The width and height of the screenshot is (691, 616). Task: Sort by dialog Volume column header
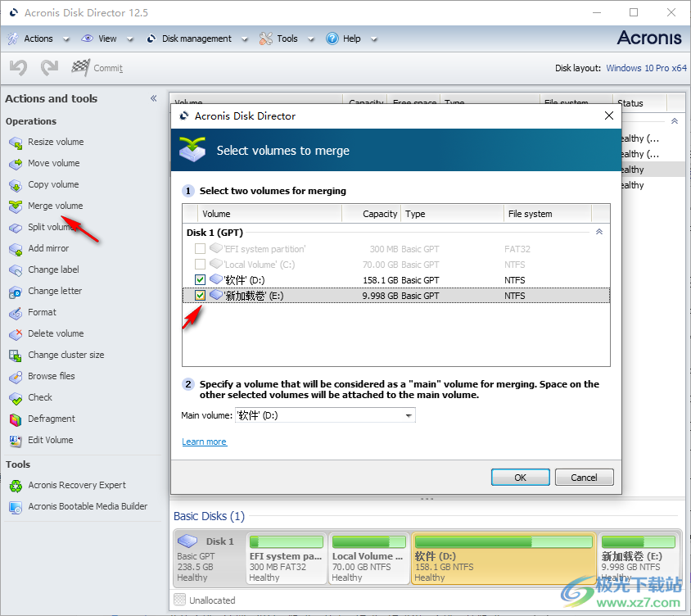click(x=269, y=214)
